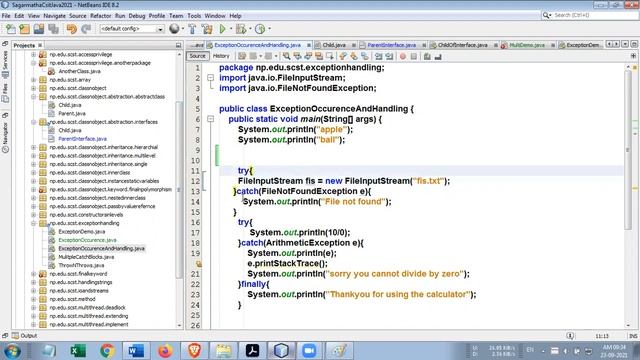
Task: Click the Projects panel vertical scrollbar
Action: (179, 190)
